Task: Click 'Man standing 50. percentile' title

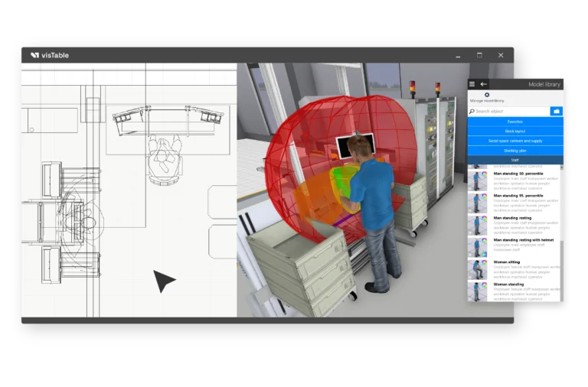Action: tap(518, 174)
